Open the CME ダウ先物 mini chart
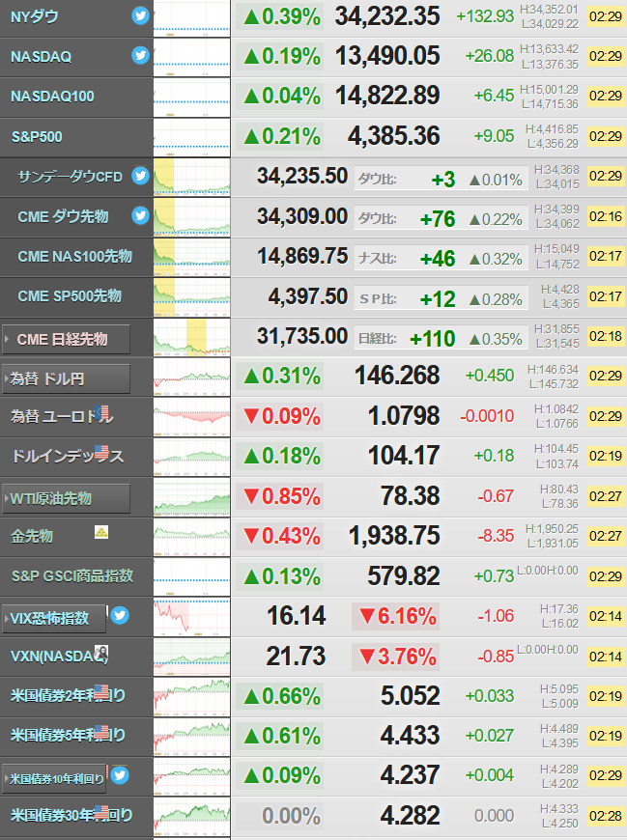The height and width of the screenshot is (840, 627). tap(192, 217)
